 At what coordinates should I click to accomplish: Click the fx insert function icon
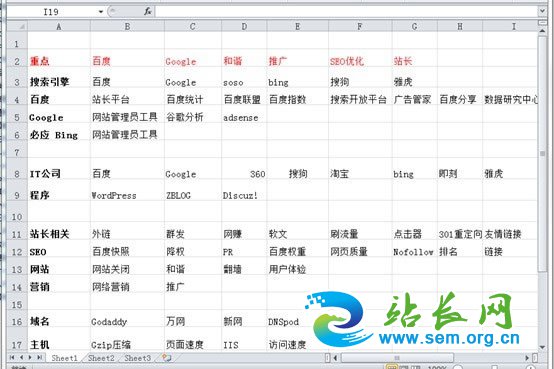148,11
